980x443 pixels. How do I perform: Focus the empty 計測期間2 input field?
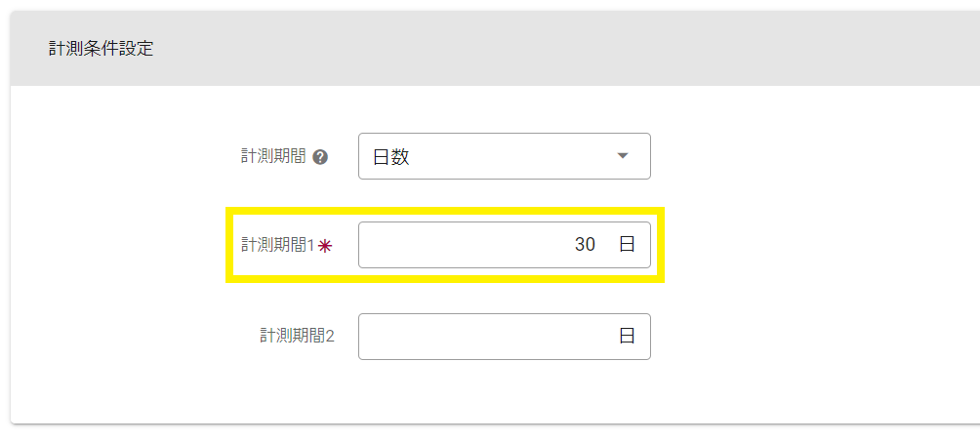click(x=478, y=337)
